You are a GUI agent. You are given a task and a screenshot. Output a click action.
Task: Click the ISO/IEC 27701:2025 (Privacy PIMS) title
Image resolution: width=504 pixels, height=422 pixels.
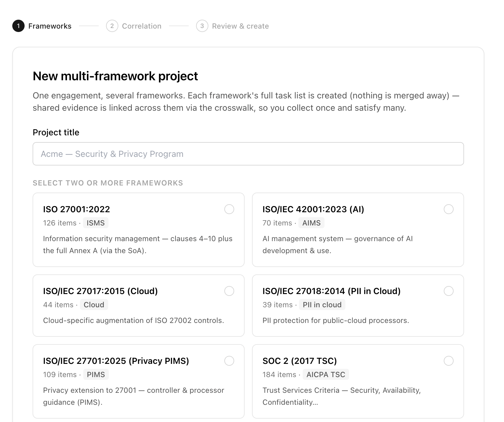pos(116,361)
